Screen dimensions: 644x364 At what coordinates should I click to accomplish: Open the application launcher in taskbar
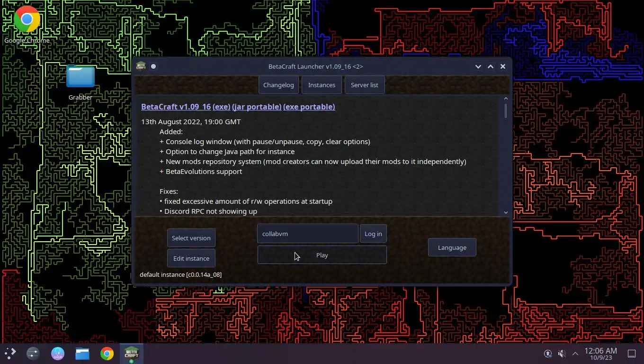pos(10,354)
